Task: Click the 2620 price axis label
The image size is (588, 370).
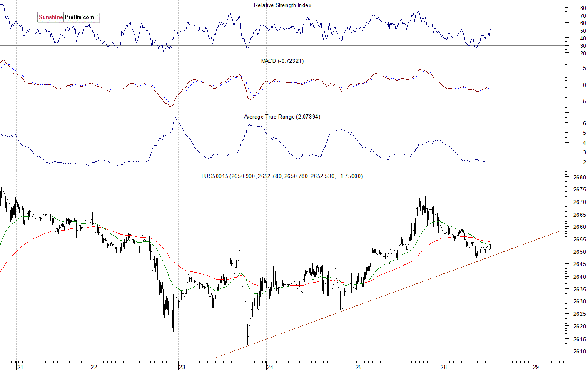Action: tap(580, 326)
